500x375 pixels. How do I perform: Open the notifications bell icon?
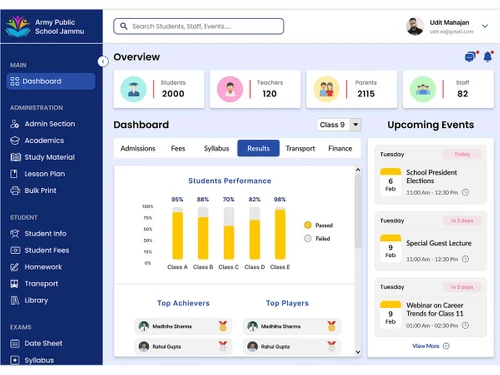[488, 57]
